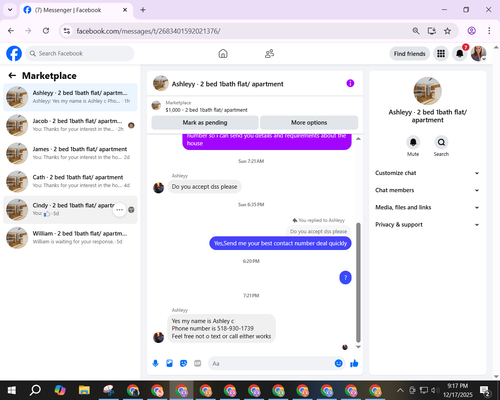500x400 pixels.
Task: Bookmark this page with star icon
Action: click(x=447, y=31)
